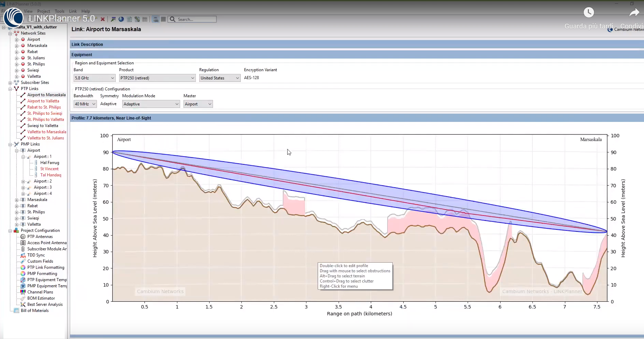Open the Channel Plans panel
Image resolution: width=644 pixels, height=339 pixels.
tap(40, 292)
